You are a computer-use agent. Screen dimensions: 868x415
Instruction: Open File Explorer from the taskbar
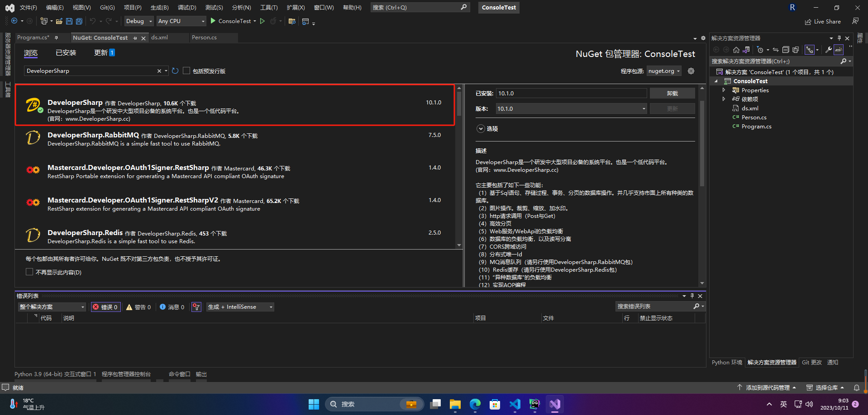point(455,404)
